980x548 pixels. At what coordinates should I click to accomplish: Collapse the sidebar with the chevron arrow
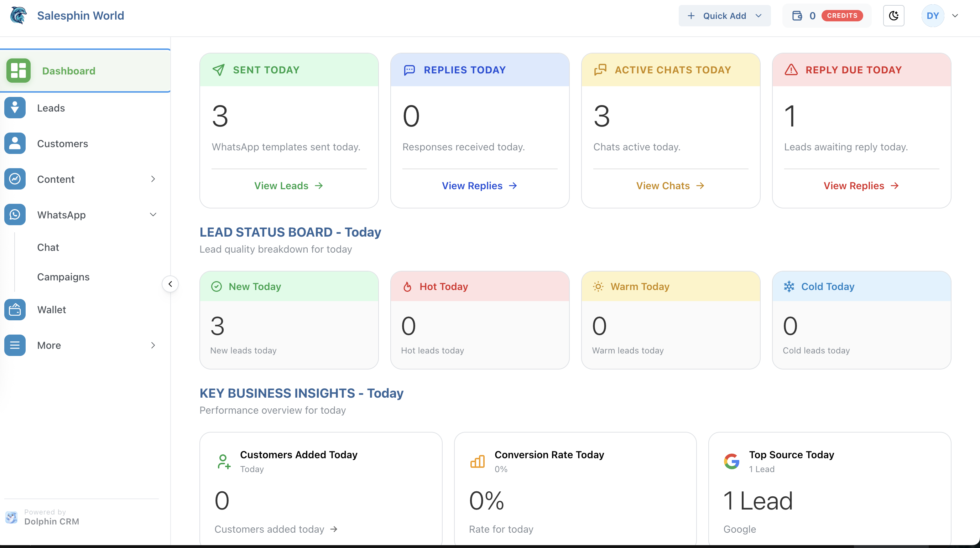170,284
